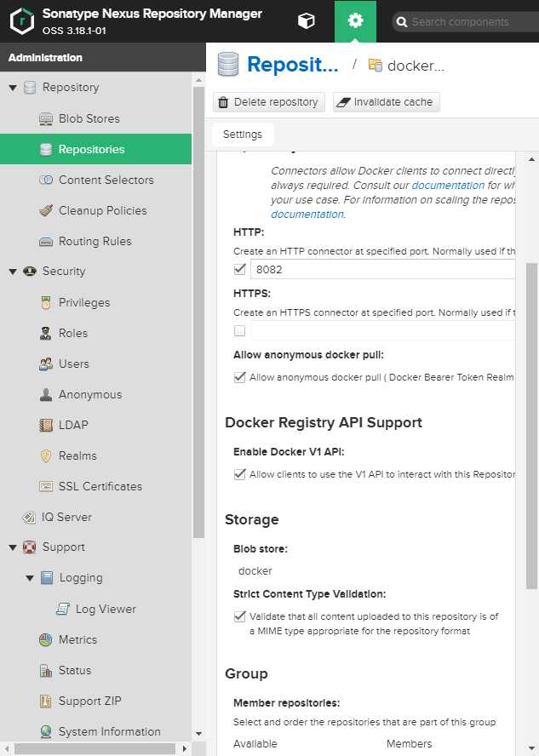Click the Repositories icon in sidebar
This screenshot has height=756, width=539.
[46, 150]
